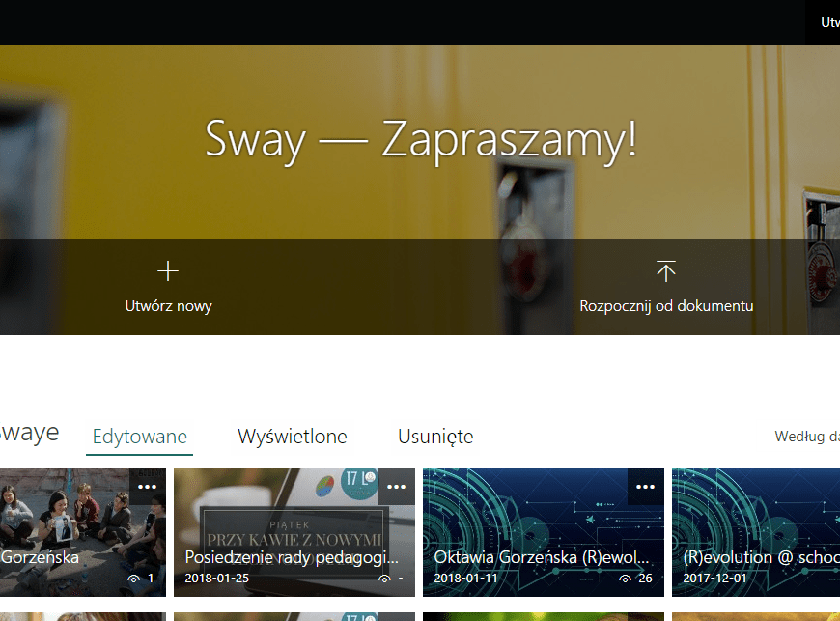Click the plus icon above Utwórz nowy
The height and width of the screenshot is (621, 840).
(168, 270)
